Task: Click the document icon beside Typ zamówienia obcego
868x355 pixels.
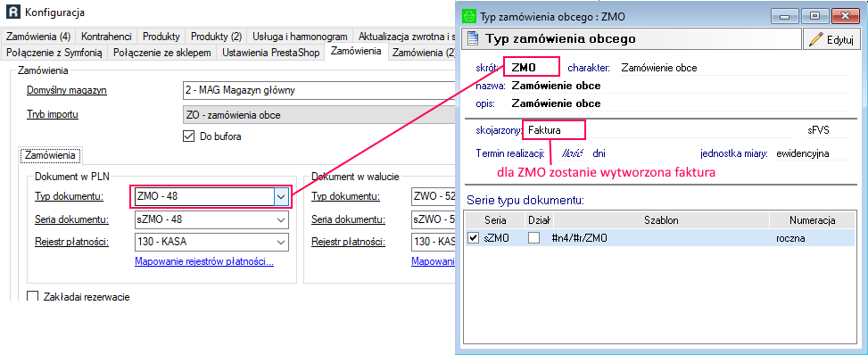Action: click(472, 38)
